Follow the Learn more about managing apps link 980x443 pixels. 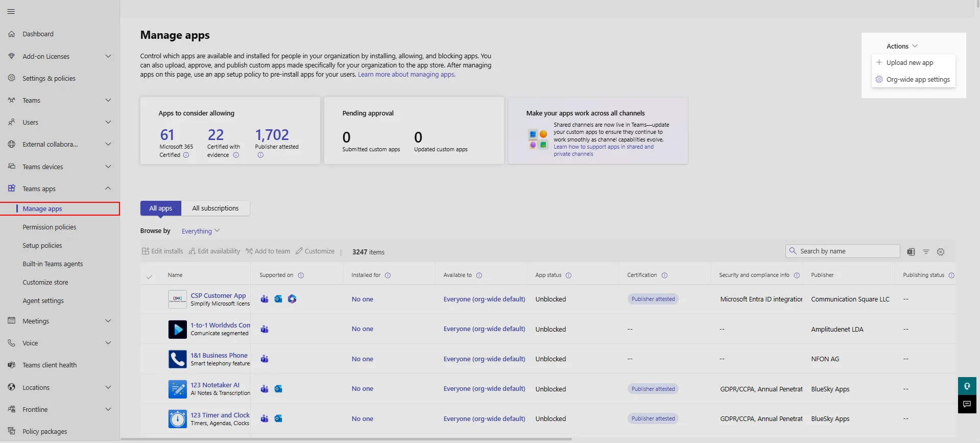click(407, 75)
